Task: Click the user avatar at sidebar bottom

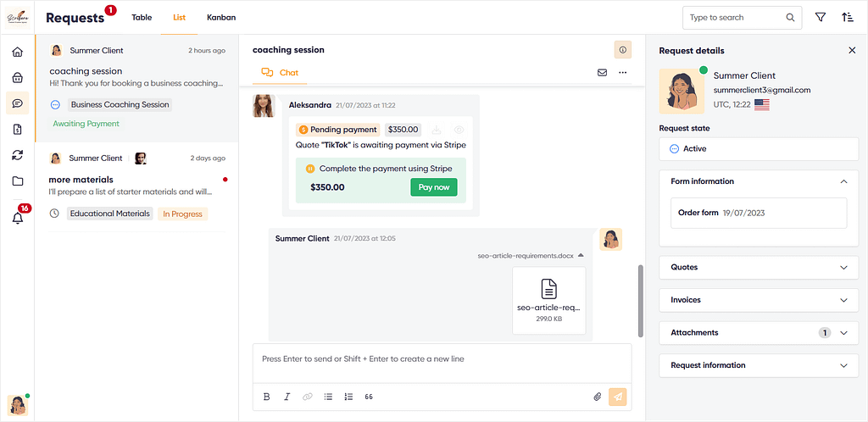Action: point(17,405)
